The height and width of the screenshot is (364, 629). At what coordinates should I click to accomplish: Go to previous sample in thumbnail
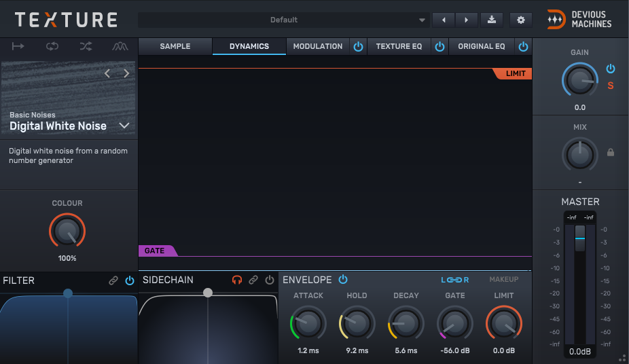(107, 73)
